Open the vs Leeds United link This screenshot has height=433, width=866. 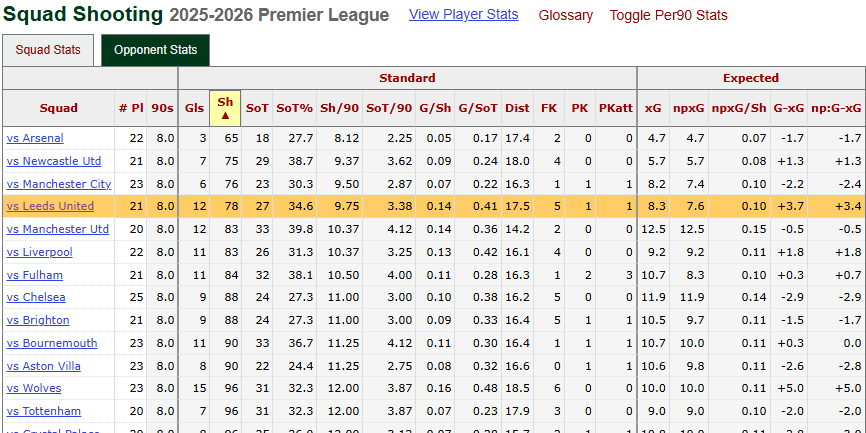tap(50, 206)
